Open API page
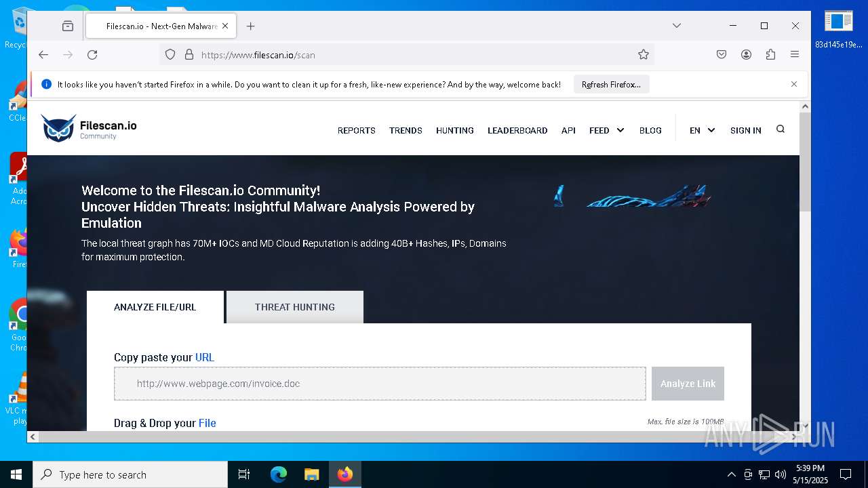The image size is (868, 488). click(568, 130)
